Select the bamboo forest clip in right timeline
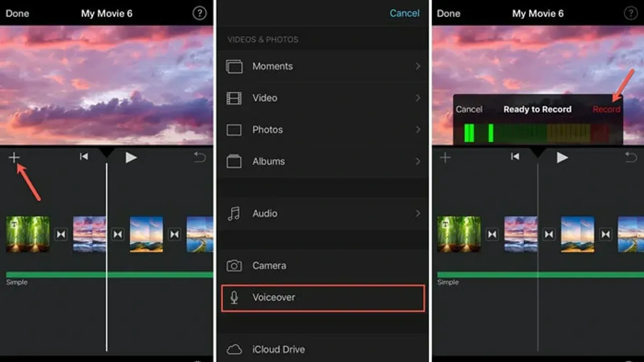 coord(459,234)
